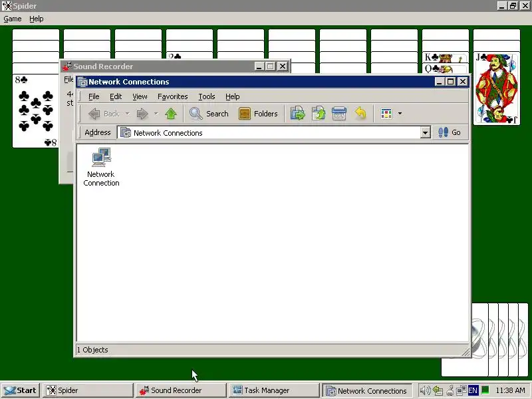This screenshot has height=399, width=532.
Task: Click the Copy To toolbar icon
Action: tap(319, 114)
